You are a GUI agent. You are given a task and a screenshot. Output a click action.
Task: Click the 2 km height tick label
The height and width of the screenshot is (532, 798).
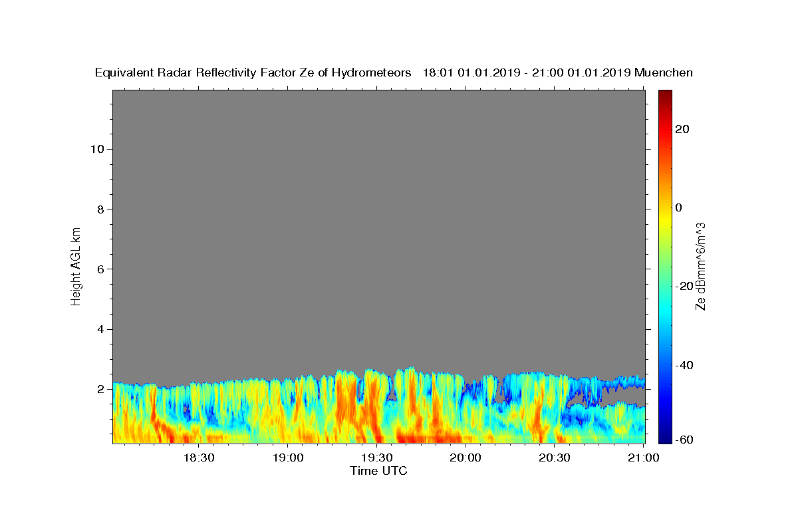click(100, 389)
